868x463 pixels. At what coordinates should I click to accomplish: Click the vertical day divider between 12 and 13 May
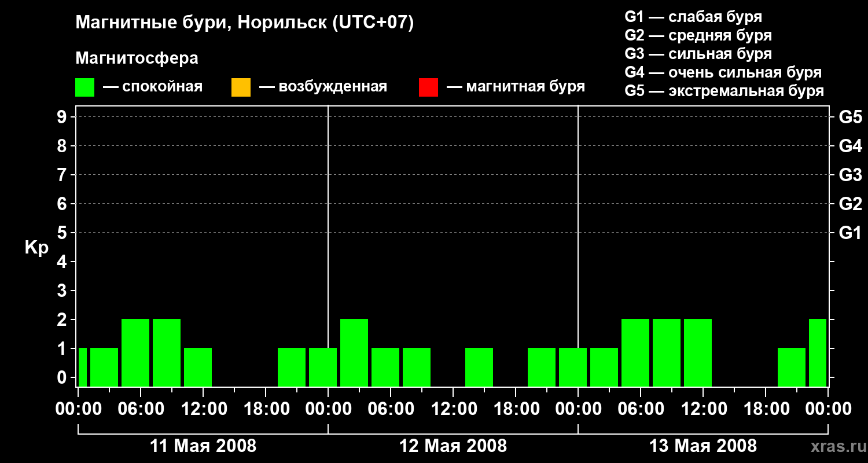[578, 246]
